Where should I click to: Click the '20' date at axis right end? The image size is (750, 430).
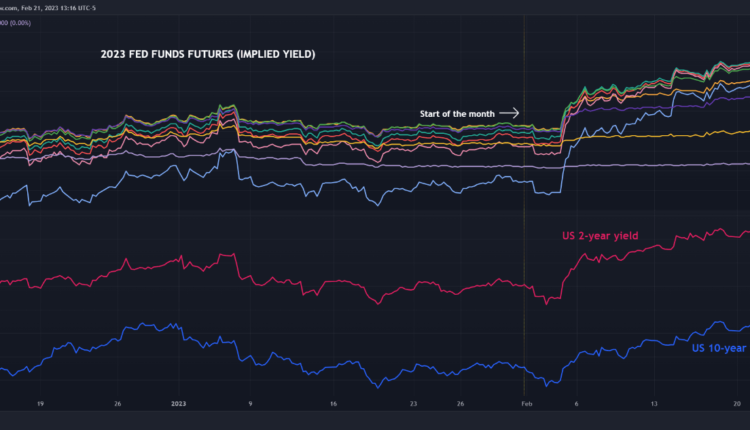[x=735, y=404]
